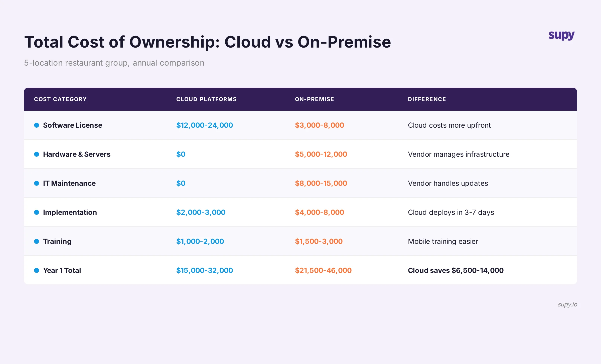This screenshot has width=601, height=364.
Task: Select the blue bullet beside Software License
Action: tap(37, 125)
